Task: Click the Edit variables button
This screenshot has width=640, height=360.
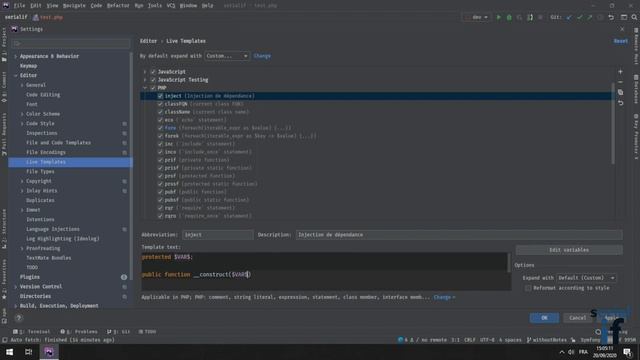Action: 569,250
